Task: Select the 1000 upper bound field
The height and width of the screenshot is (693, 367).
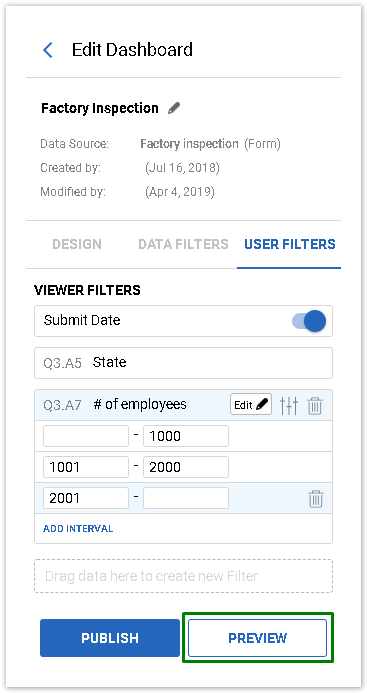Action: [186, 436]
